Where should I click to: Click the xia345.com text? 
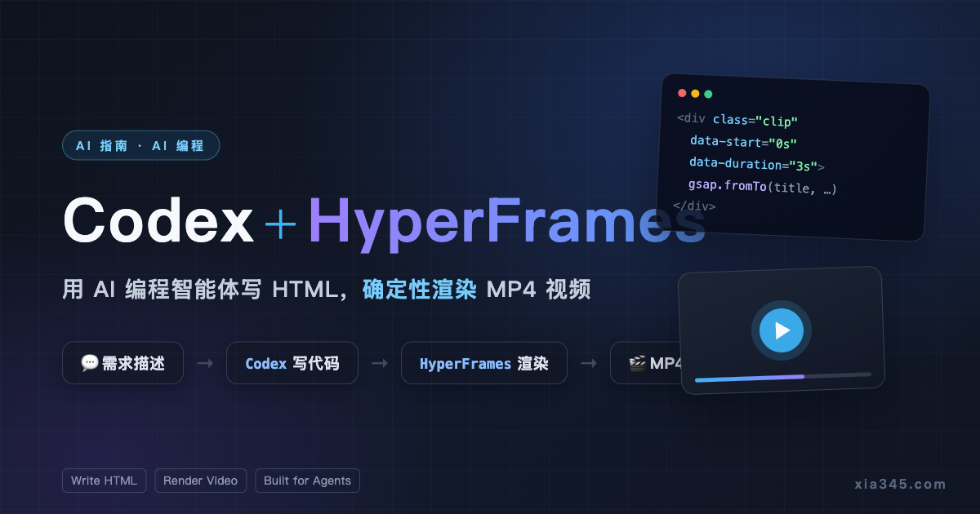[900, 484]
